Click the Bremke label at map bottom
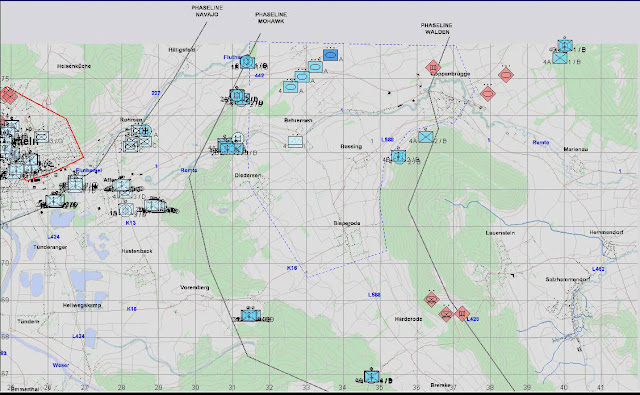Image resolution: width=640 pixels, height=395 pixels. [x=440, y=385]
